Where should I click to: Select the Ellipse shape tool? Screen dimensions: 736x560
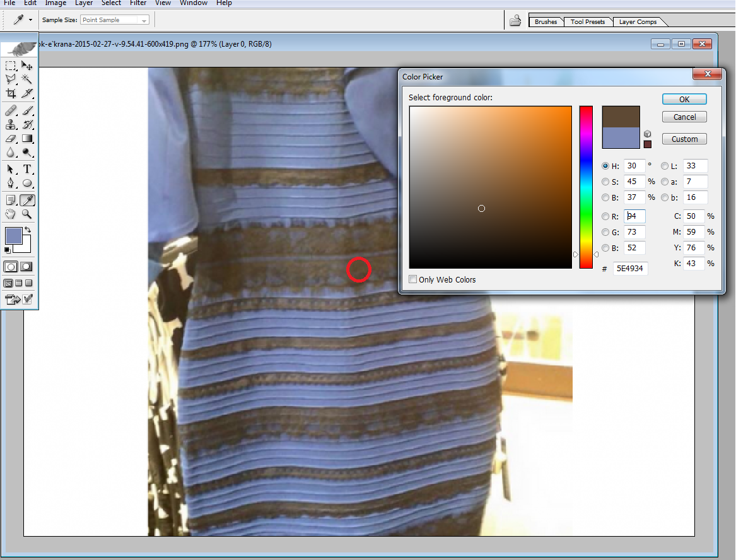click(x=27, y=184)
